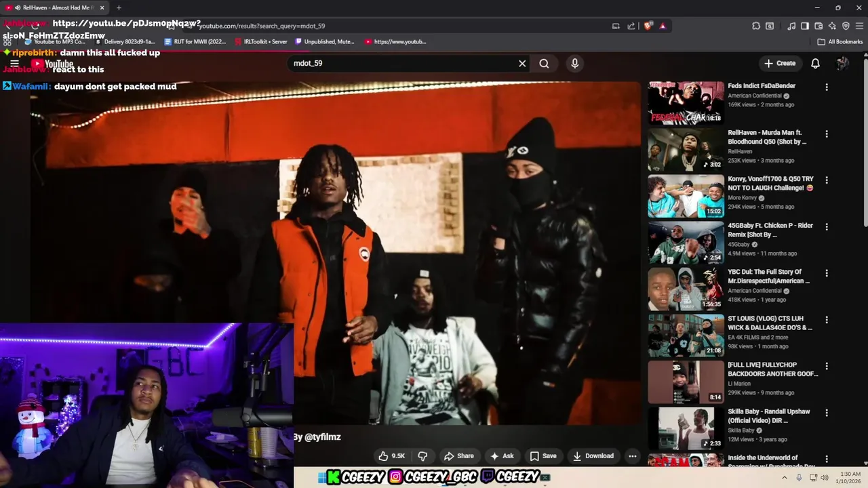This screenshot has height=488, width=868.
Task: Open ST LOUIS VLOG thumbnail
Action: pos(686,335)
